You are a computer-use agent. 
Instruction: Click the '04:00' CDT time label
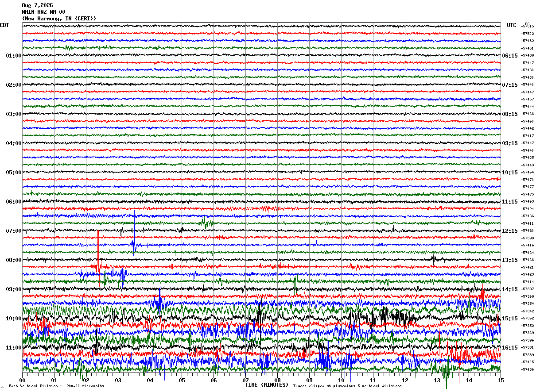14,143
